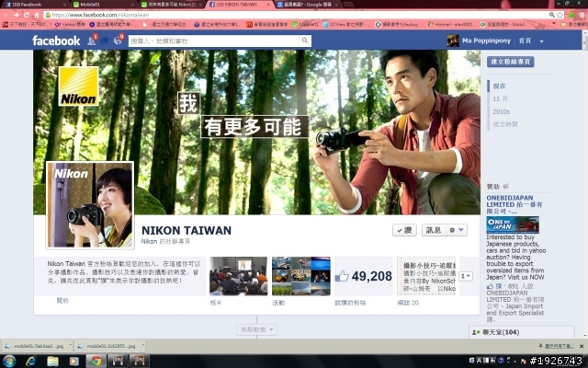Open the 相片 photos thumbnail

coord(239,276)
